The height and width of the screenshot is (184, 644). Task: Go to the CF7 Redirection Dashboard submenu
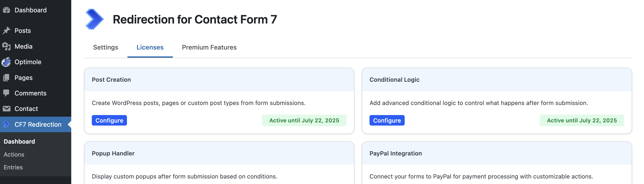(x=19, y=142)
